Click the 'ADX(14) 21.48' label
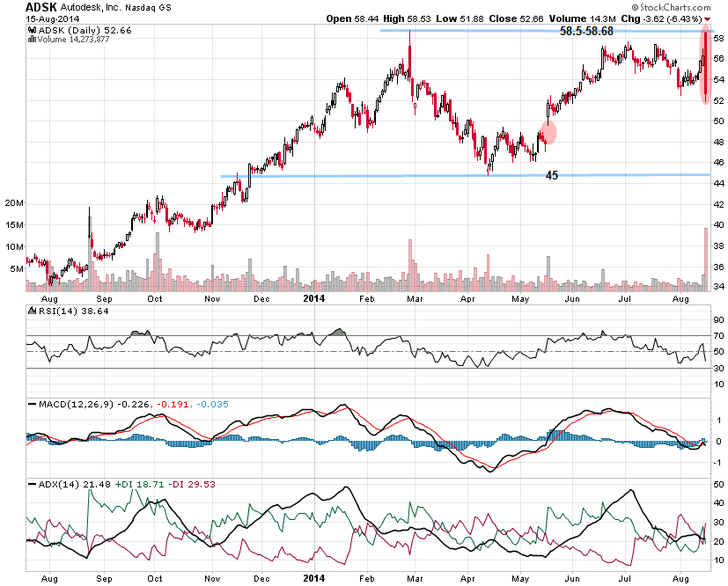 tap(74, 484)
